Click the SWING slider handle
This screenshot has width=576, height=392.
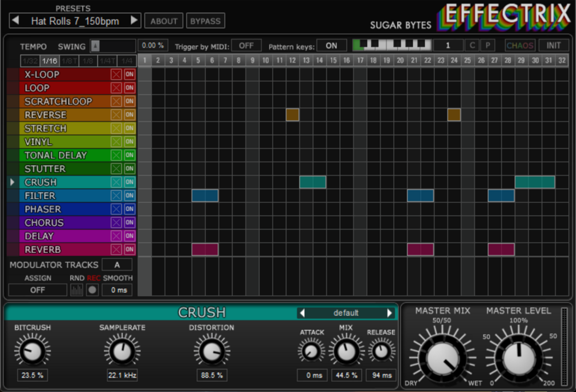pos(95,46)
